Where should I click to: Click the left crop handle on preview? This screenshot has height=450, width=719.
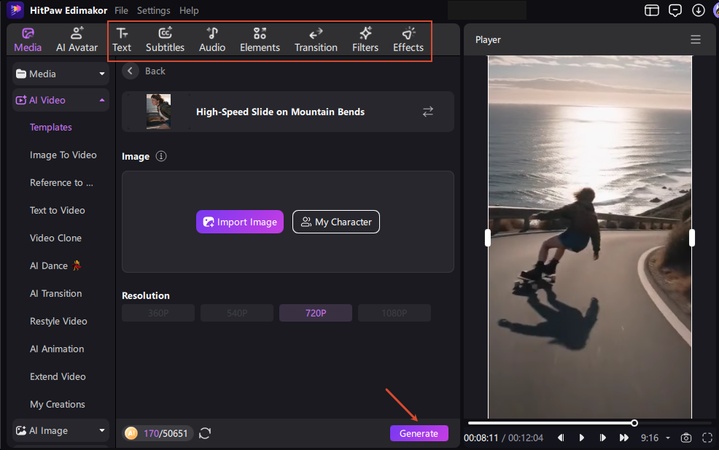pos(488,238)
